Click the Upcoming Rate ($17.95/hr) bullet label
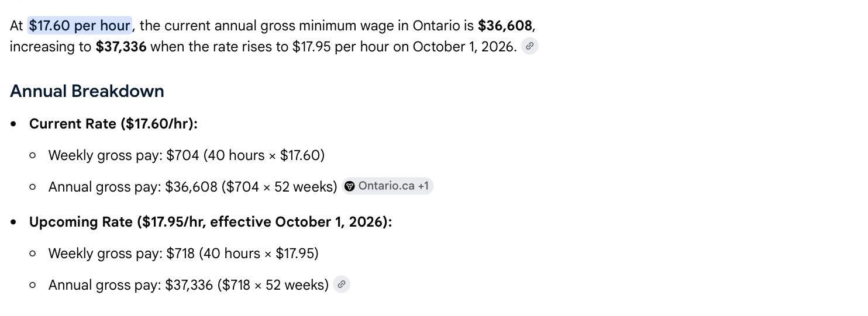 point(211,222)
